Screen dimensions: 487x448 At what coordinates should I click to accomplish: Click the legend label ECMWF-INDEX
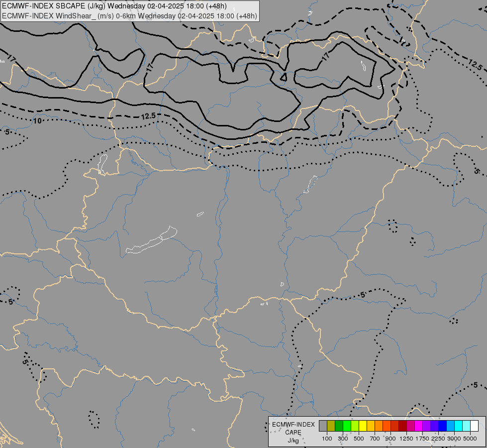click(x=293, y=425)
